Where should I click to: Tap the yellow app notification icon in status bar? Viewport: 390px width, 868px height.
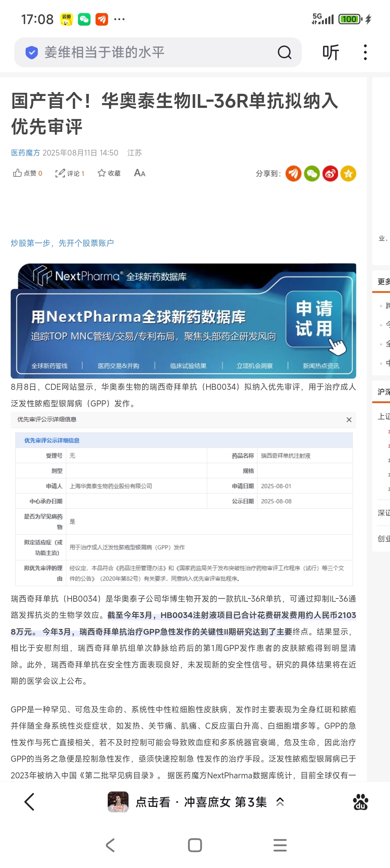pyautogui.click(x=66, y=19)
